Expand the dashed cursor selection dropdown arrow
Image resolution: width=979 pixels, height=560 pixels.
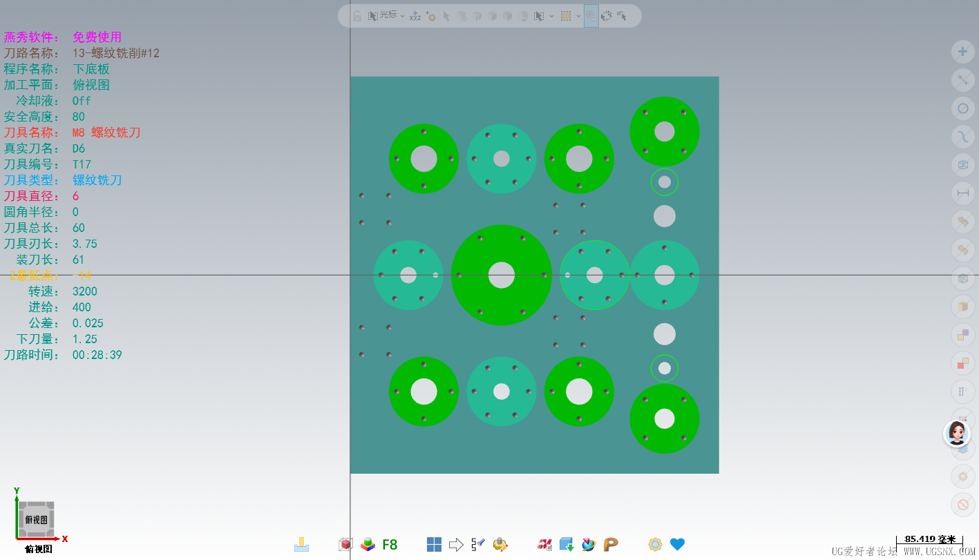click(551, 16)
